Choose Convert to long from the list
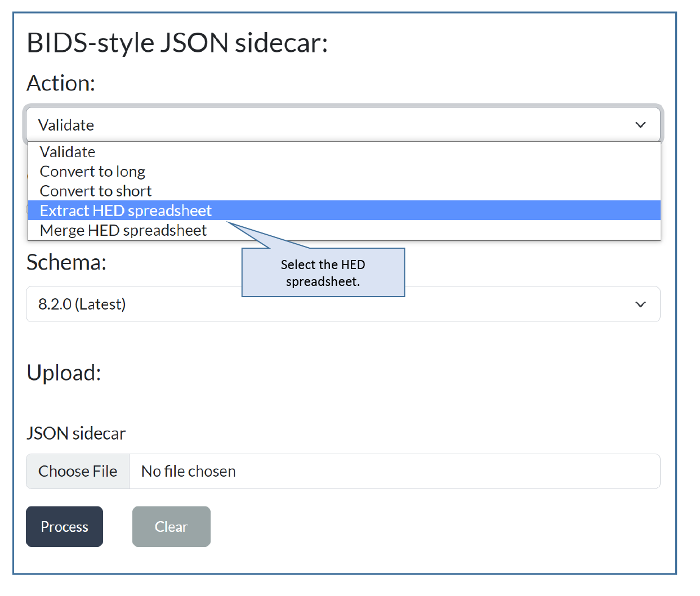The image size is (700, 596). pyautogui.click(x=92, y=172)
